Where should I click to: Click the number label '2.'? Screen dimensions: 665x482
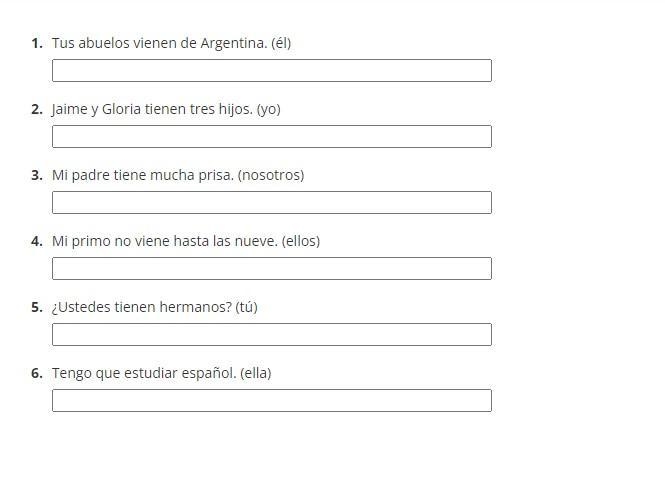tap(37, 109)
